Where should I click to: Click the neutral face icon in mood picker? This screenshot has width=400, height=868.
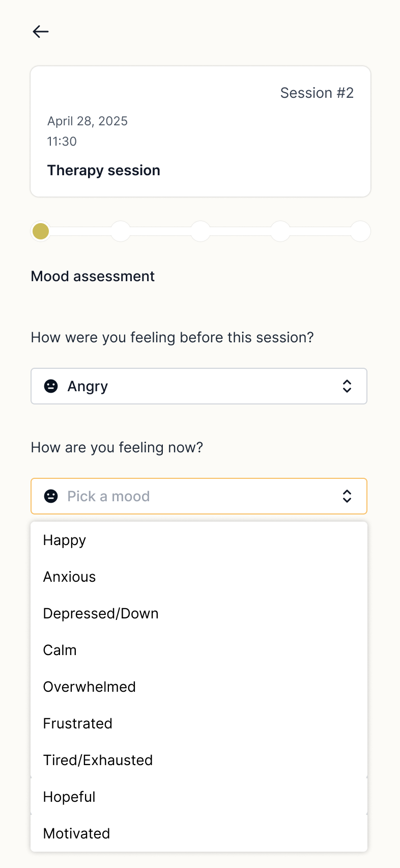pyautogui.click(x=51, y=496)
